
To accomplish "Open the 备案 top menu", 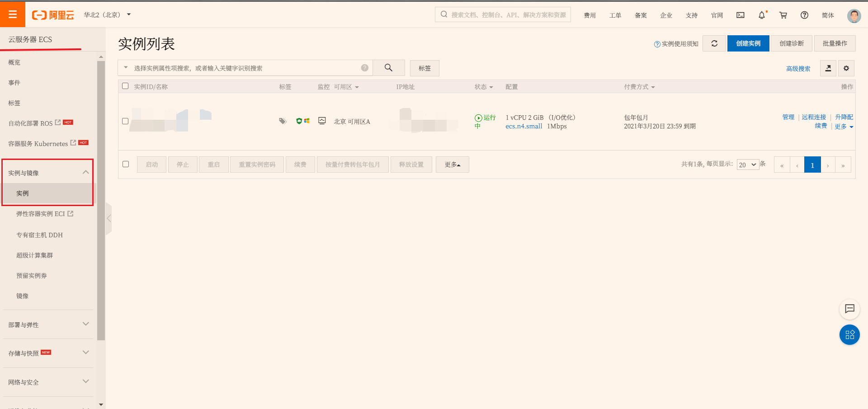I will click(x=641, y=15).
